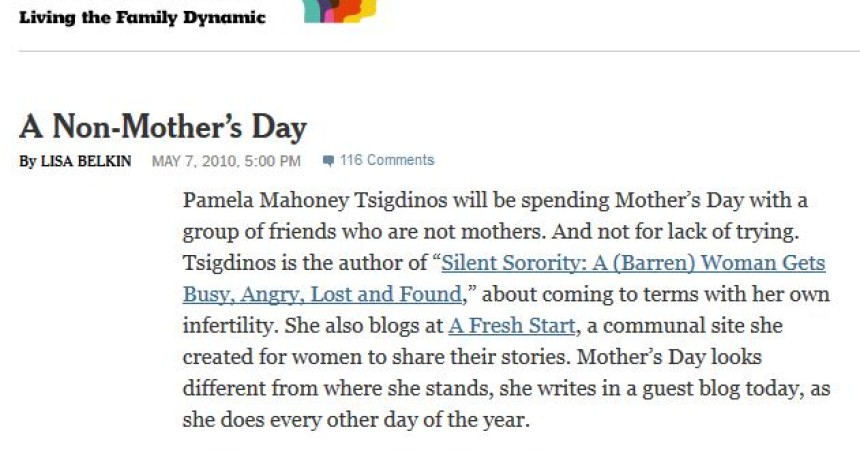Click the name "Pamela Mahoney Tsigdinos" in paragraph
Viewport: 860px width, 450px height.
(315, 200)
